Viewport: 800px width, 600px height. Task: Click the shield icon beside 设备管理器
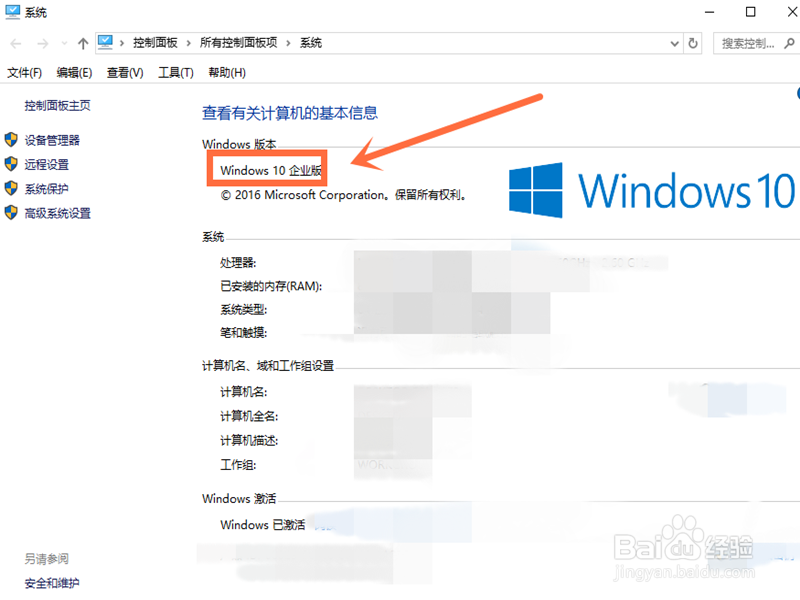coord(11,137)
